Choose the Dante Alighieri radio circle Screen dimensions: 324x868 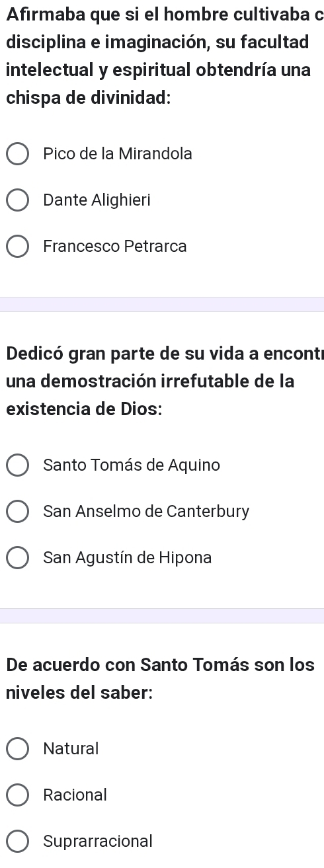point(18,200)
